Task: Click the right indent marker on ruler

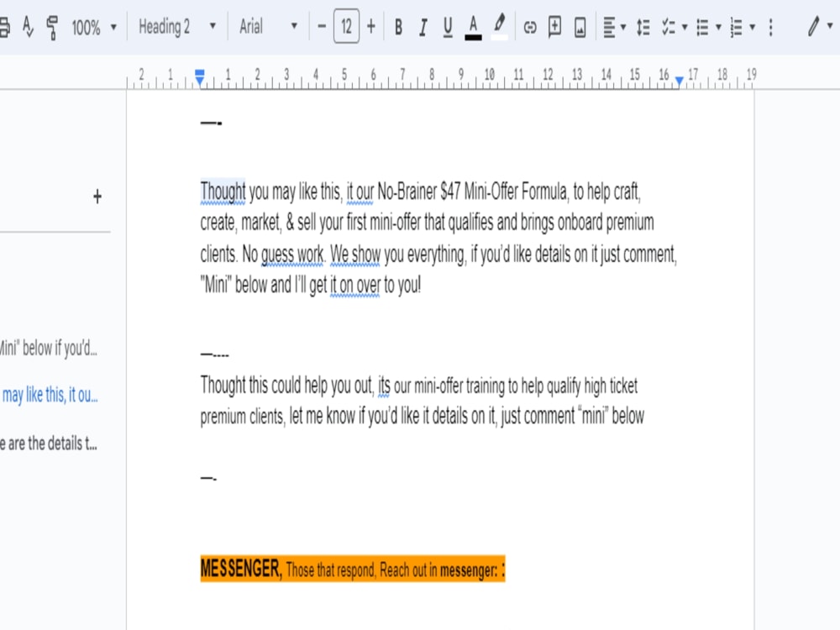Action: point(679,81)
